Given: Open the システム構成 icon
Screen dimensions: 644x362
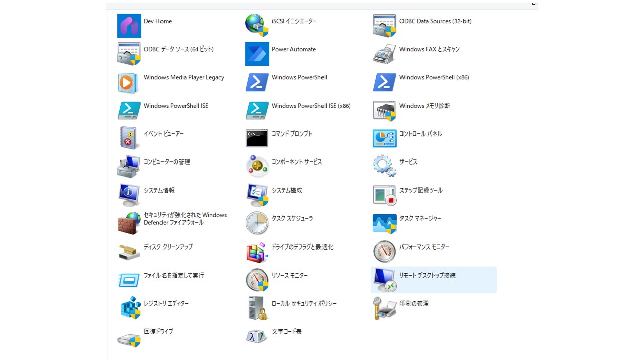Looking at the screenshot, I should click(257, 195).
